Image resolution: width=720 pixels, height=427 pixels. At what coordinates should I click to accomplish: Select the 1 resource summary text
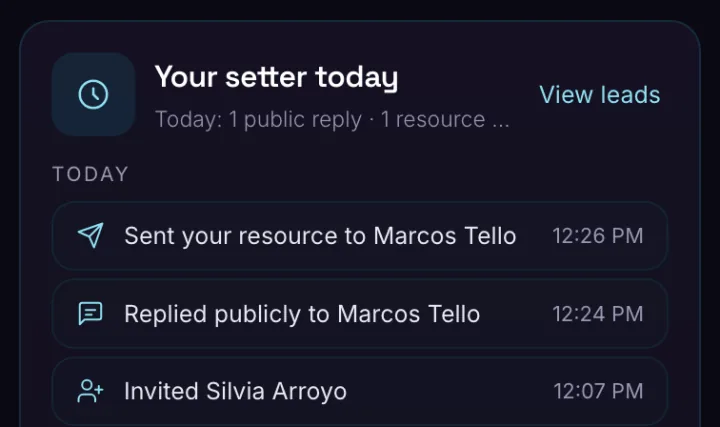433,120
